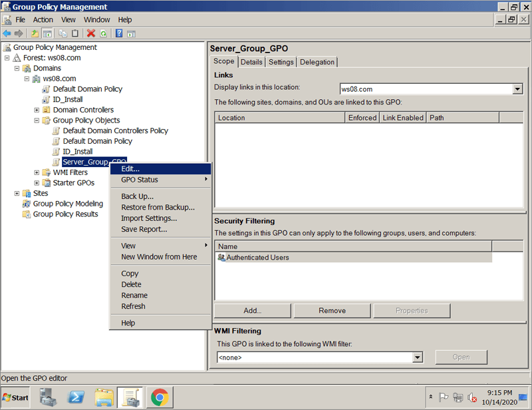Click the red X Delete toolbar icon
Image resolution: width=532 pixels, height=410 pixels.
pyautogui.click(x=91, y=33)
